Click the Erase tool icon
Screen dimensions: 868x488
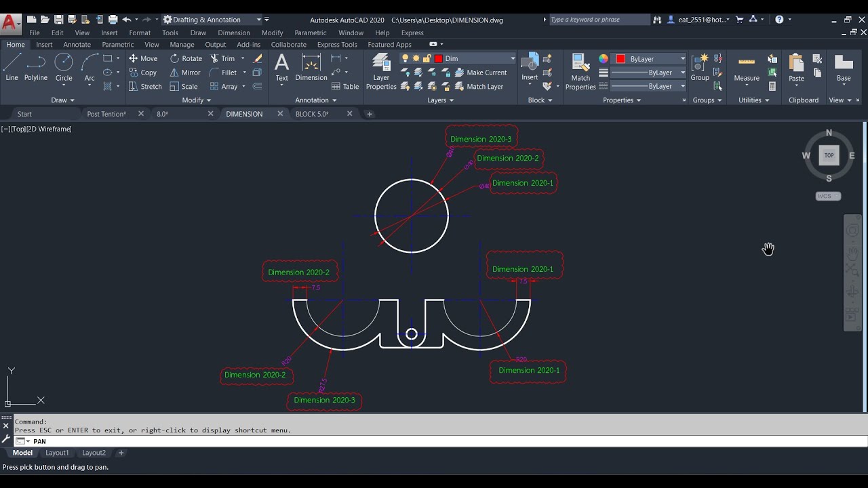(257, 58)
